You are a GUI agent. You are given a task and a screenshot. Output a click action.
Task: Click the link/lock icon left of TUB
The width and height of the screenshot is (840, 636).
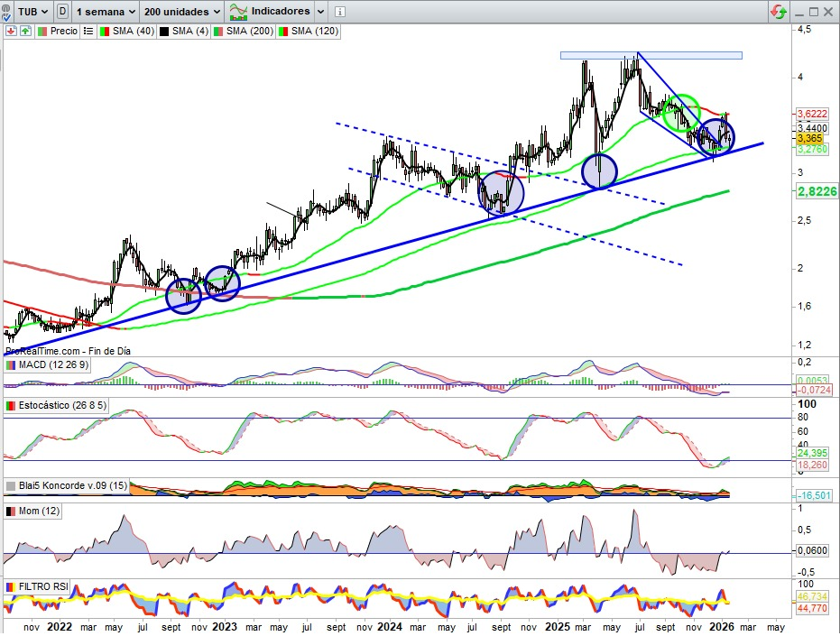click(8, 12)
